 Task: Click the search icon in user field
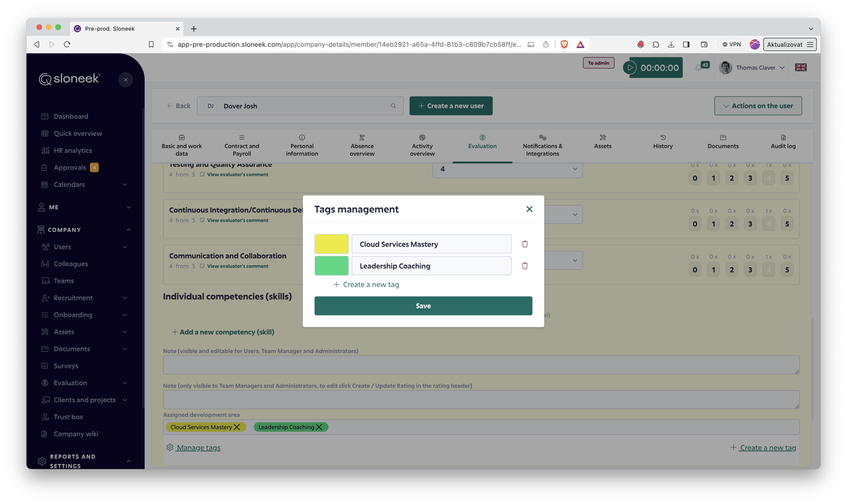pyautogui.click(x=393, y=106)
